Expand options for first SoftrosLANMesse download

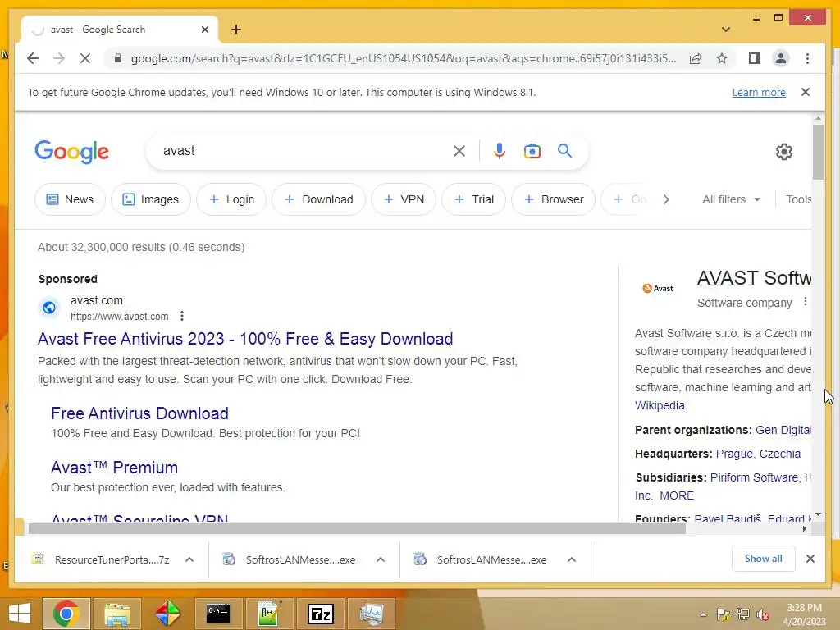coord(381,559)
